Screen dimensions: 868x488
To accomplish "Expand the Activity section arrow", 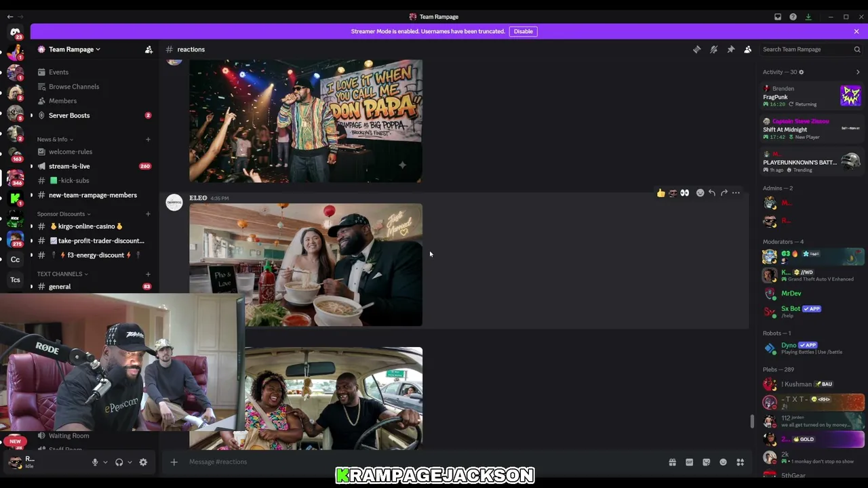I will [x=858, y=72].
